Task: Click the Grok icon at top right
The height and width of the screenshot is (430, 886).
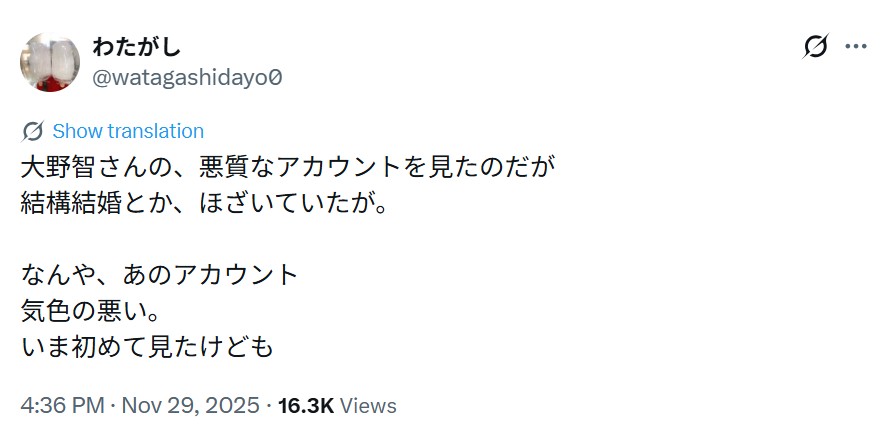Action: 816,47
